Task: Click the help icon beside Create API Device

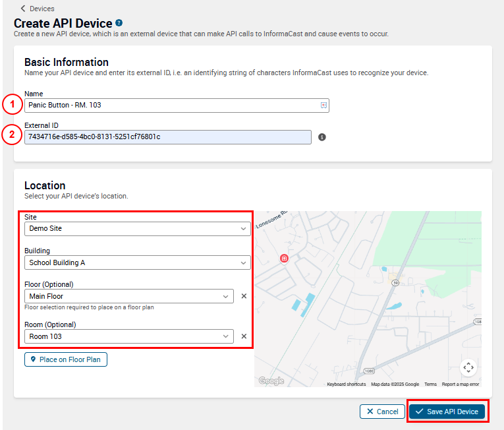Action: (119, 23)
